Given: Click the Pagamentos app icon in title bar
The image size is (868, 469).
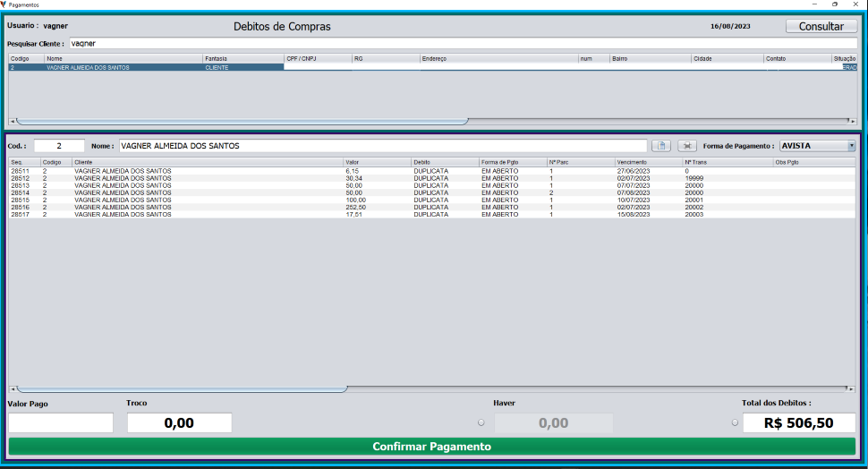Looking at the screenshot, I should pos(5,4).
